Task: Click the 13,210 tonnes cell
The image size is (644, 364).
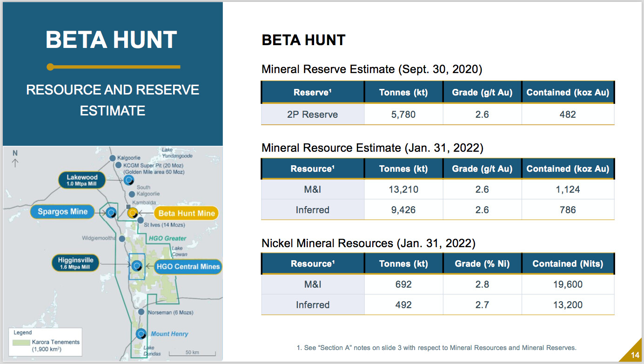Action: point(403,189)
